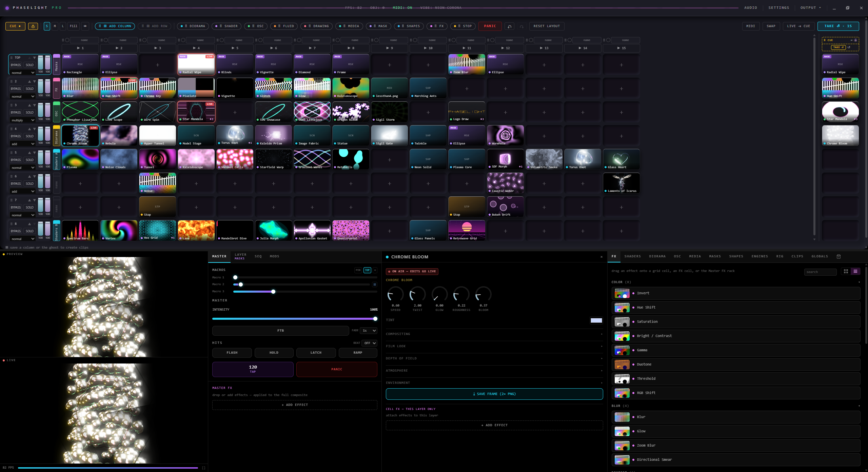Click the redo arrow icon
Screen dimensions: 868x472
pos(521,26)
